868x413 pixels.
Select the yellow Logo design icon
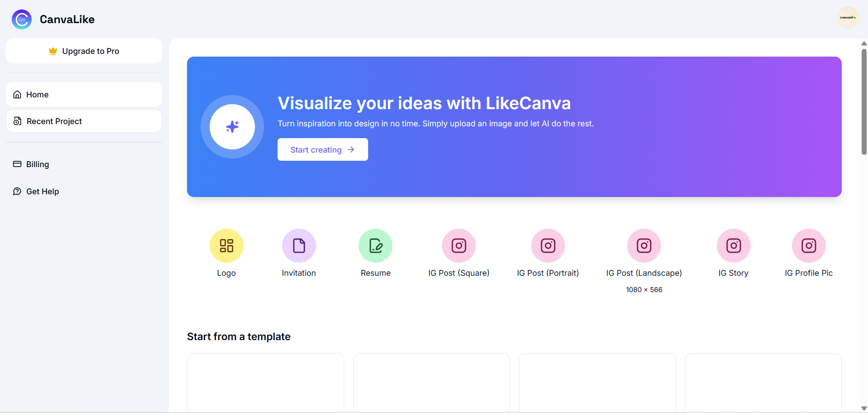tap(226, 245)
